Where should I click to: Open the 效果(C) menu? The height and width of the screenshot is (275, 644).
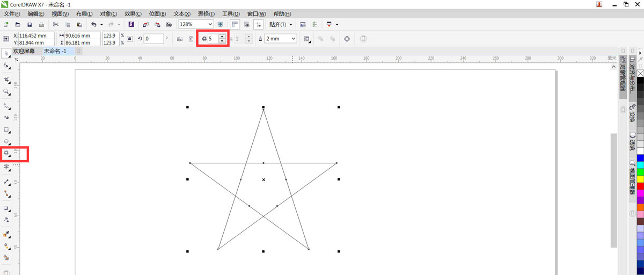pos(133,13)
